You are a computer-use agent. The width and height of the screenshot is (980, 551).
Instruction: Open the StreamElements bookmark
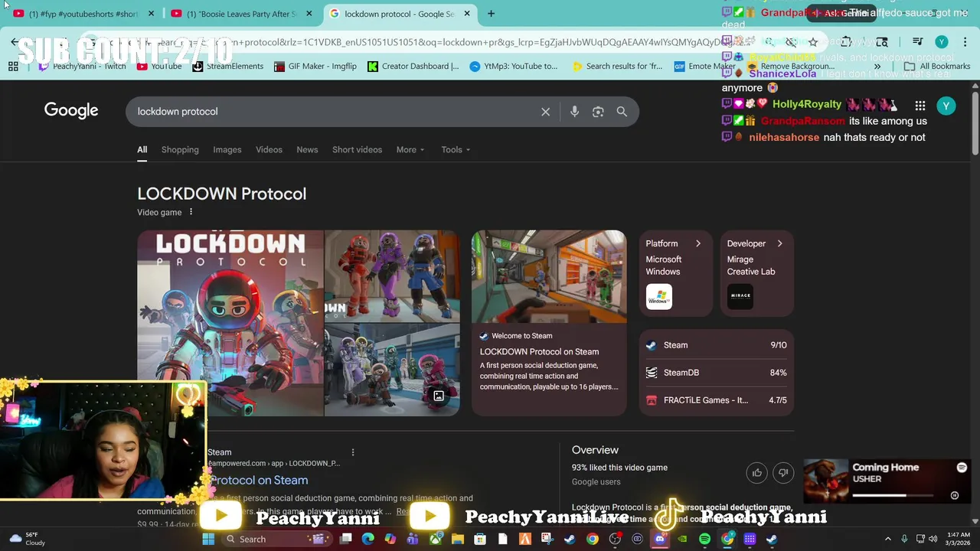tap(227, 67)
